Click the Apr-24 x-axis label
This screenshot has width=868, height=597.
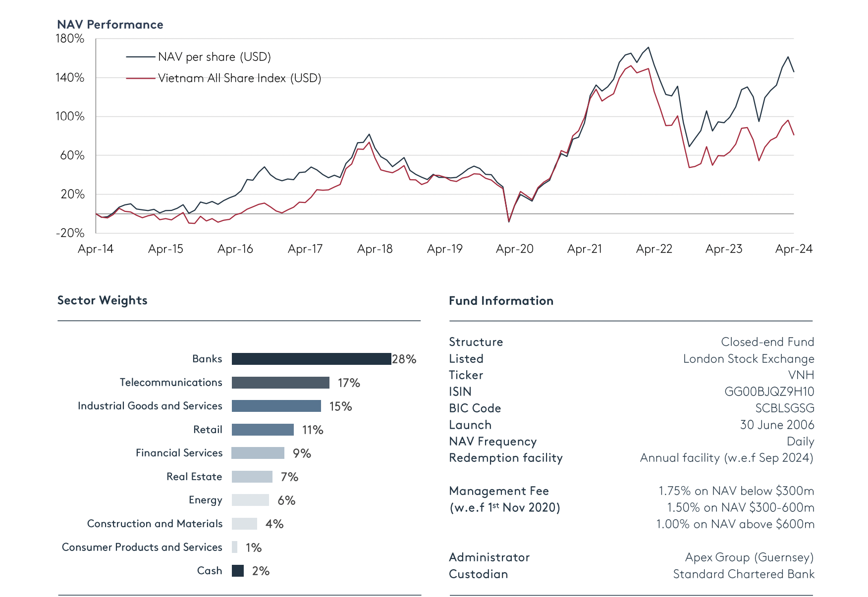click(794, 249)
